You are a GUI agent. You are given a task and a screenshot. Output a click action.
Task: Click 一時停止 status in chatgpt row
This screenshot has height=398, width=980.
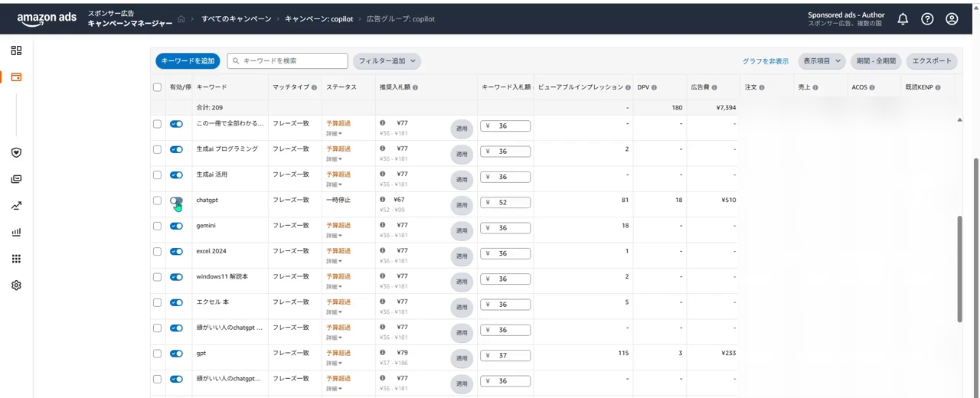[x=338, y=200]
